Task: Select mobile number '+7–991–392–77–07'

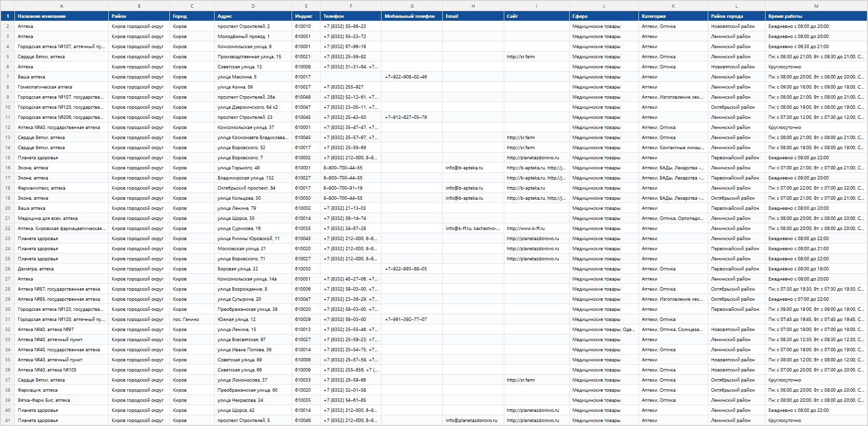Action: pyautogui.click(x=412, y=319)
